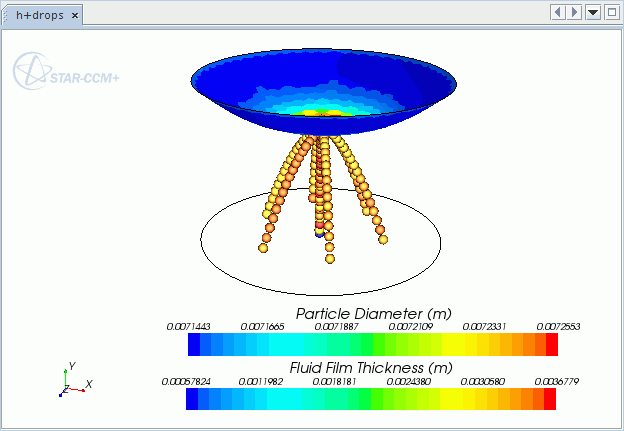Screen dimensions: 624x431
Task: Close the h+drops tab
Action: 75,15
